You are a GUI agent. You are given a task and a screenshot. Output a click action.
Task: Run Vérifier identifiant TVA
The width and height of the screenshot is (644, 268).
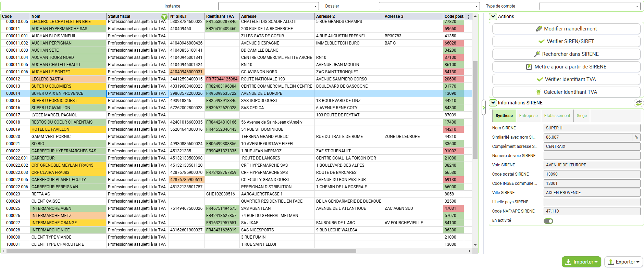tap(566, 79)
